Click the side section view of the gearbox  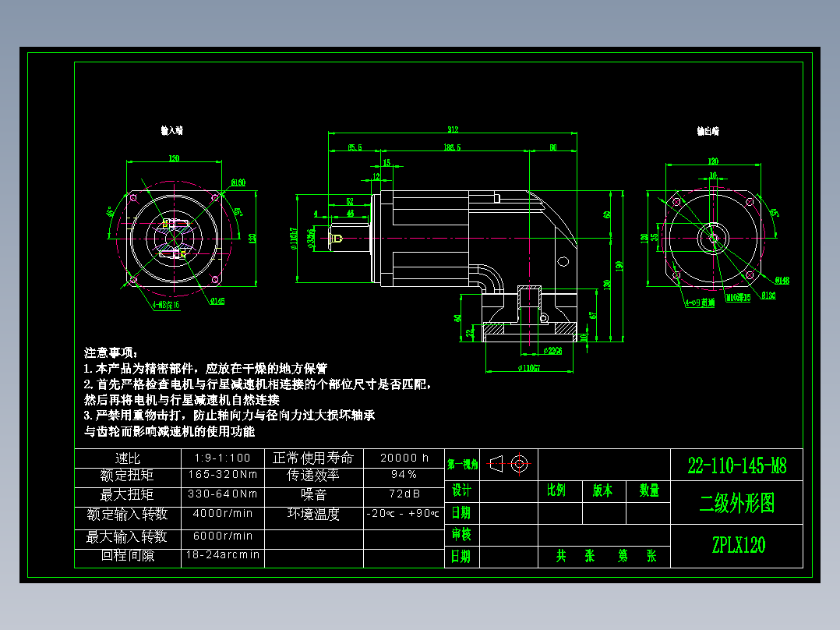[468, 242]
